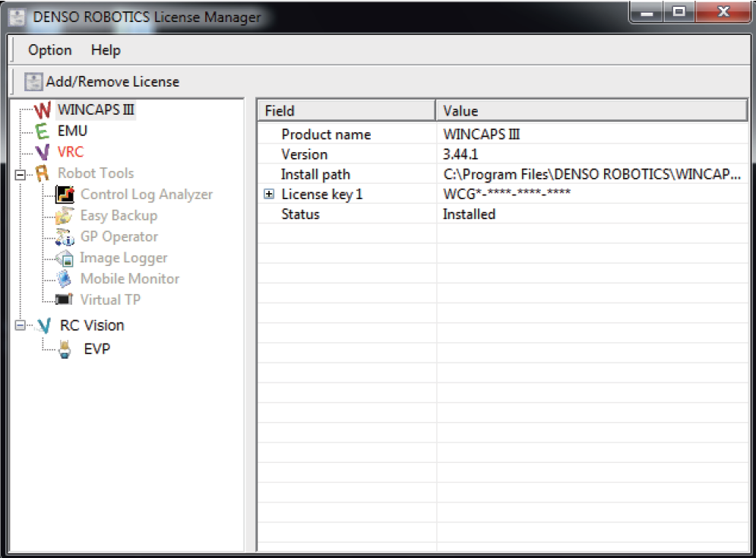Image resolution: width=756 pixels, height=558 pixels.
Task: Click the Add/Remove License button label
Action: (112, 82)
